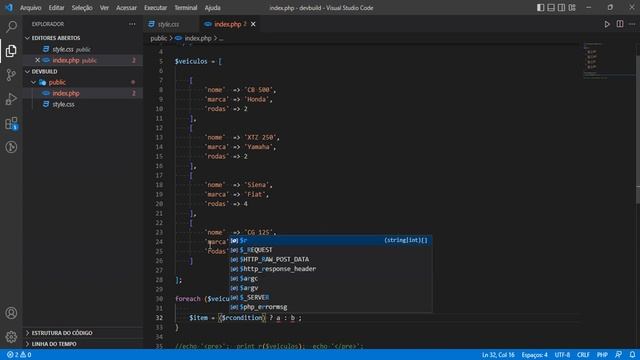
Task: Open Explorer panel more actions ellipsis
Action: tap(132, 24)
